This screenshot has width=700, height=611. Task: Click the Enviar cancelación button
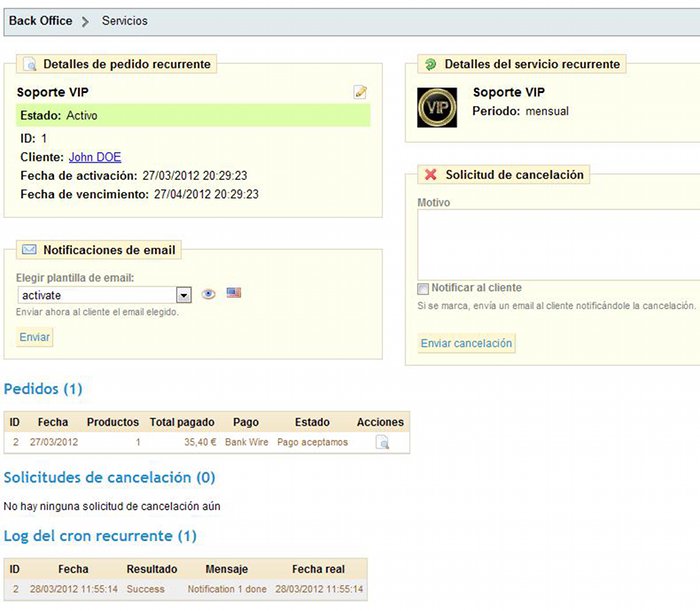click(x=467, y=343)
